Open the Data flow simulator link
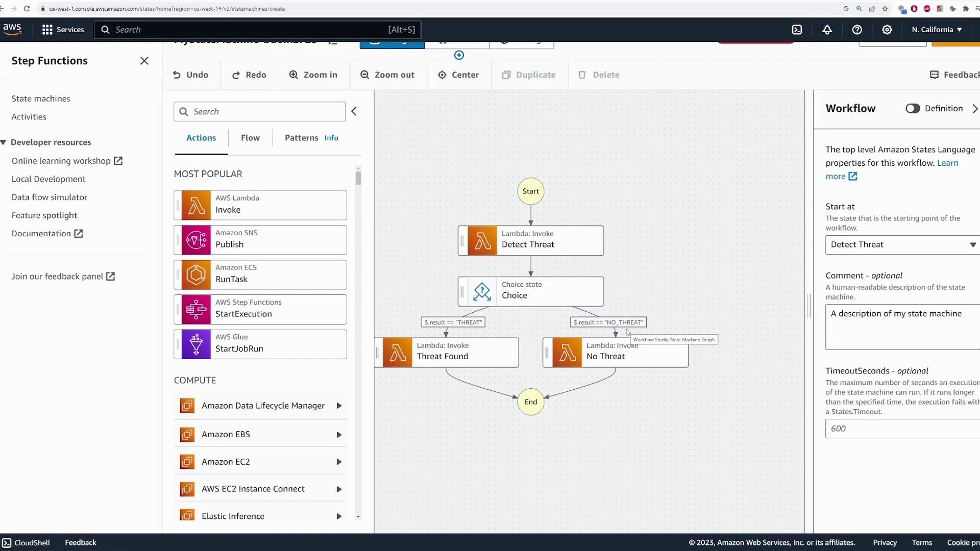The image size is (980, 551). tap(50, 197)
